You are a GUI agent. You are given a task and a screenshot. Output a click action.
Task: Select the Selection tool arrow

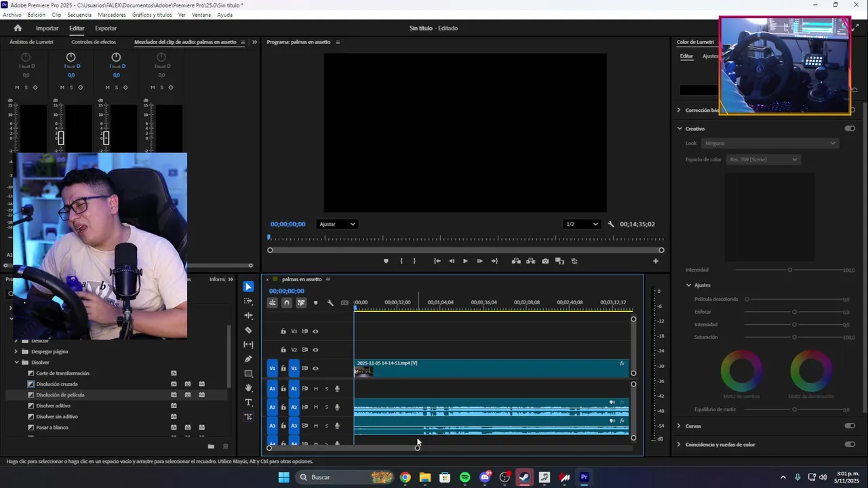[x=248, y=287]
